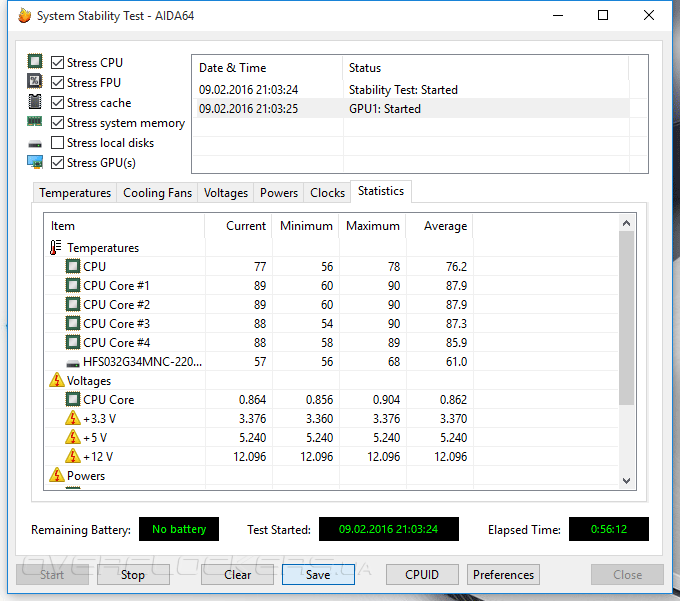
Task: Click the system memory RAM stick icon
Action: [x=35, y=121]
